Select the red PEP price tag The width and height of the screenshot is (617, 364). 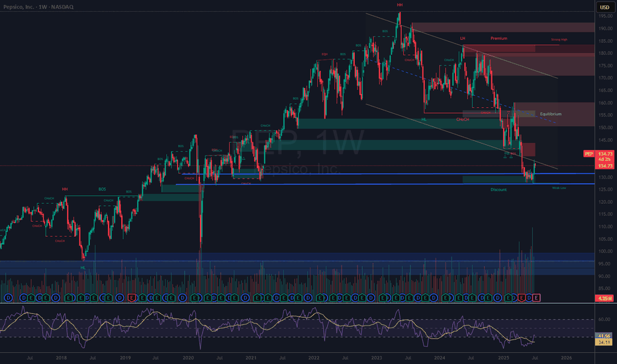tap(589, 154)
